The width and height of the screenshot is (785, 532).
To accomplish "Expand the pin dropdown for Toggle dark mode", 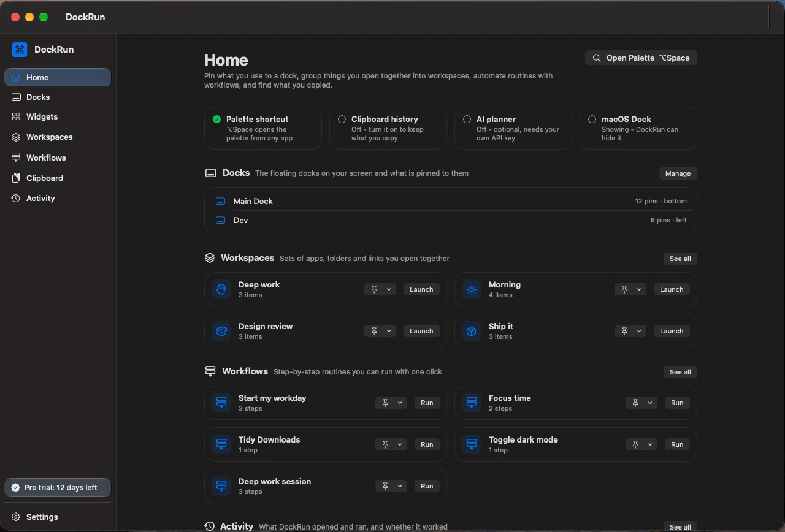I will point(641,444).
